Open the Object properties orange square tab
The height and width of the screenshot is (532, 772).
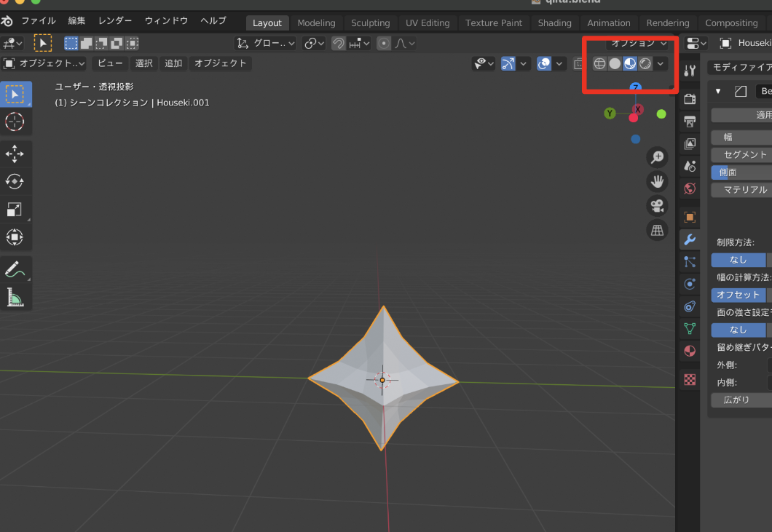pos(690,217)
